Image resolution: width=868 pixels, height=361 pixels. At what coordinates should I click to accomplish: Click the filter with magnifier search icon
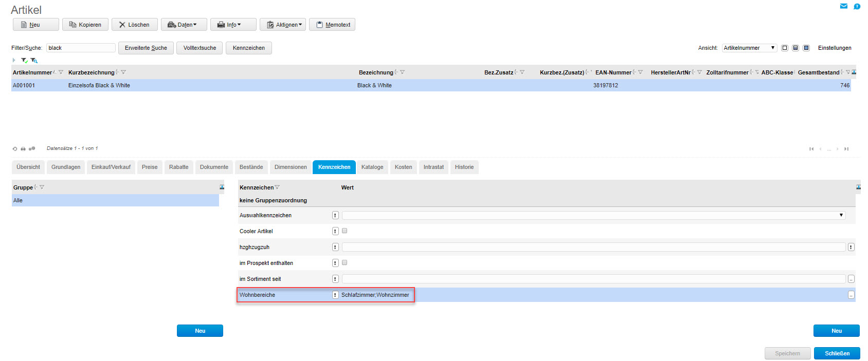(x=34, y=61)
